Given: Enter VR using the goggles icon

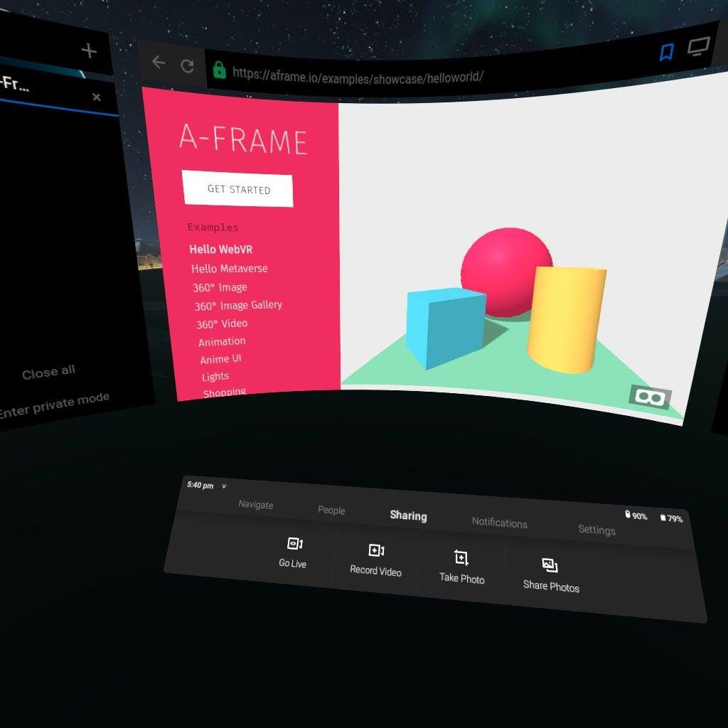Looking at the screenshot, I should pos(650,397).
